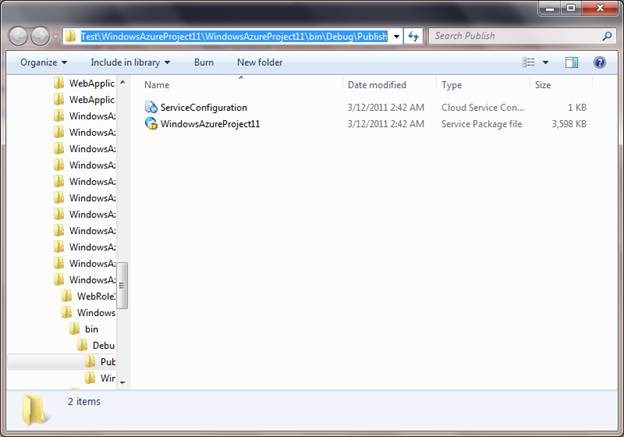Open the Organize dropdown menu
The height and width of the screenshot is (437, 624).
coord(43,62)
